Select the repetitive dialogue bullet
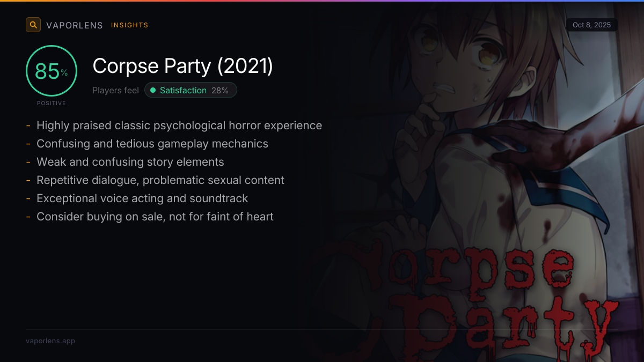644x362 pixels. click(160, 180)
